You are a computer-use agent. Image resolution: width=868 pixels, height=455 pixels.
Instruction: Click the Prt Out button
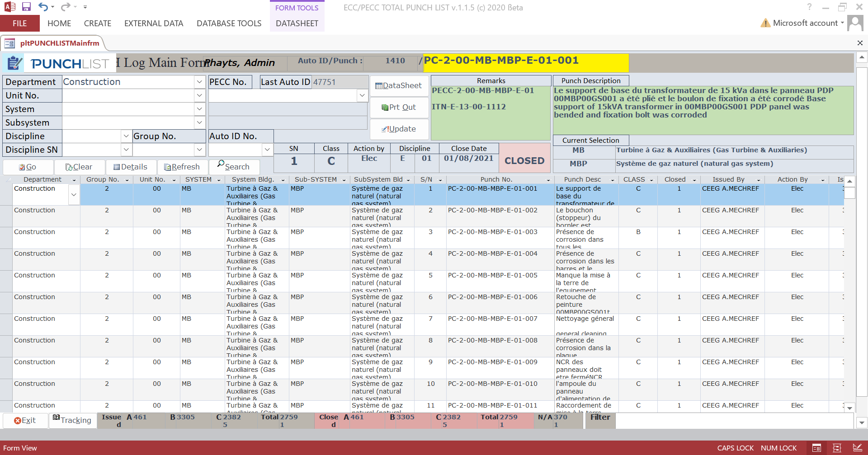(x=399, y=108)
